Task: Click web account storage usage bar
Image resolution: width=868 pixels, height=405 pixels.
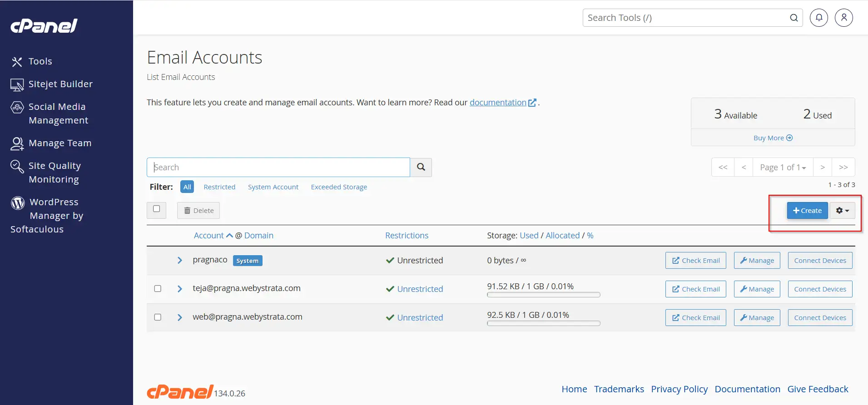Action: coord(544,323)
